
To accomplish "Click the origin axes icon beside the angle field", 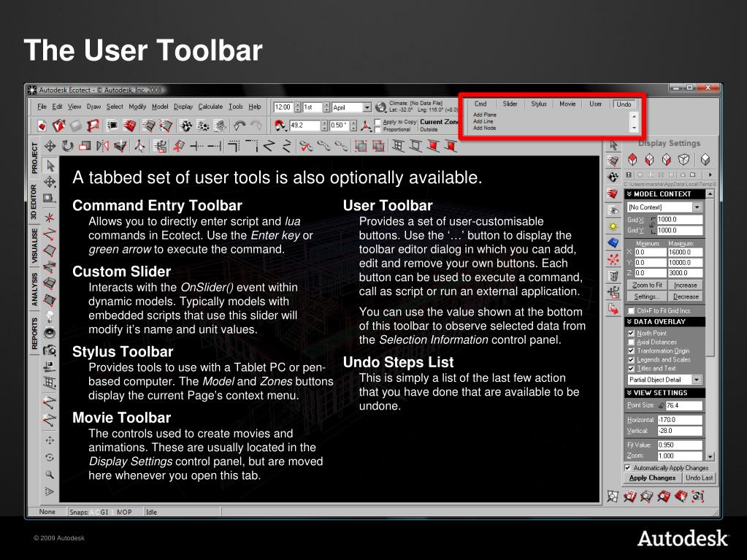I will point(366,126).
